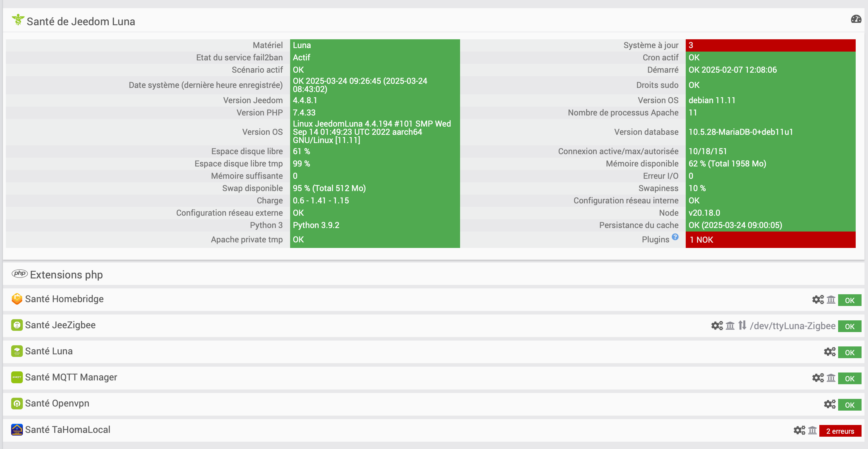Click the Santé de Jeedom Luna heading
The image size is (868, 449).
coord(81,21)
